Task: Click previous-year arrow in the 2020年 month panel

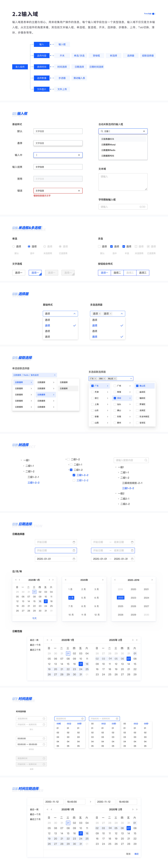Action: click(65, 580)
